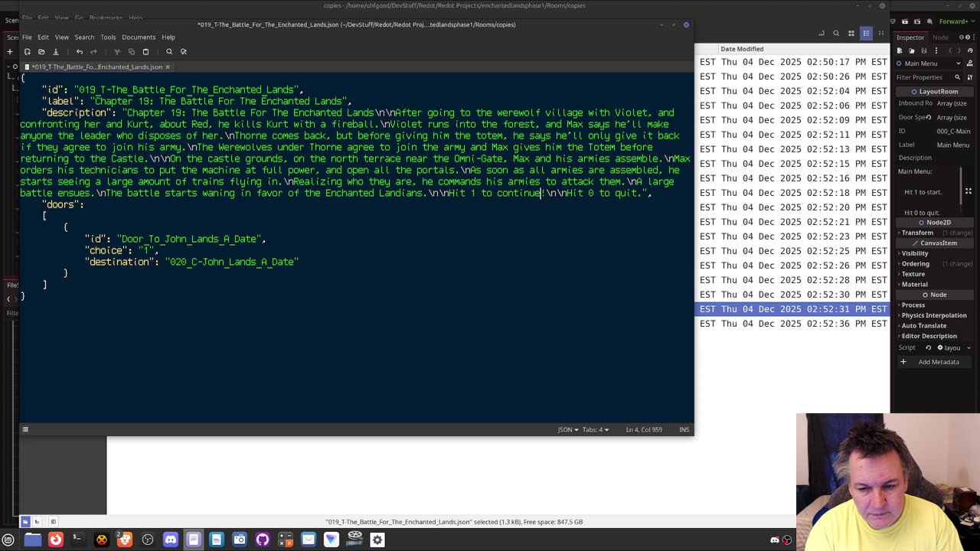Select the file row modified at 02:52:04 PM
The image size is (980, 551).
coord(792,91)
